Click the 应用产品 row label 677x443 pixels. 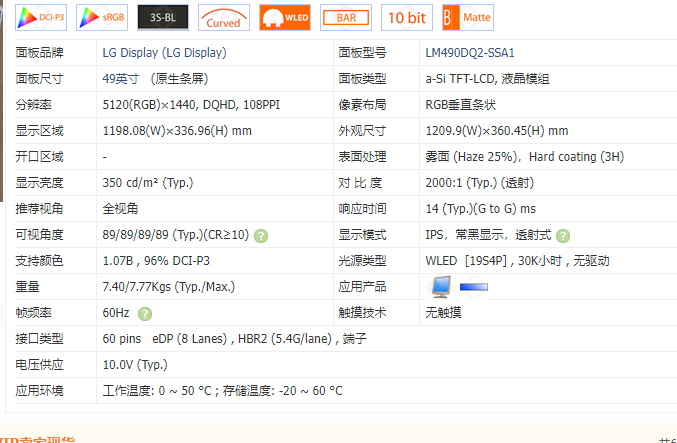[x=362, y=286]
